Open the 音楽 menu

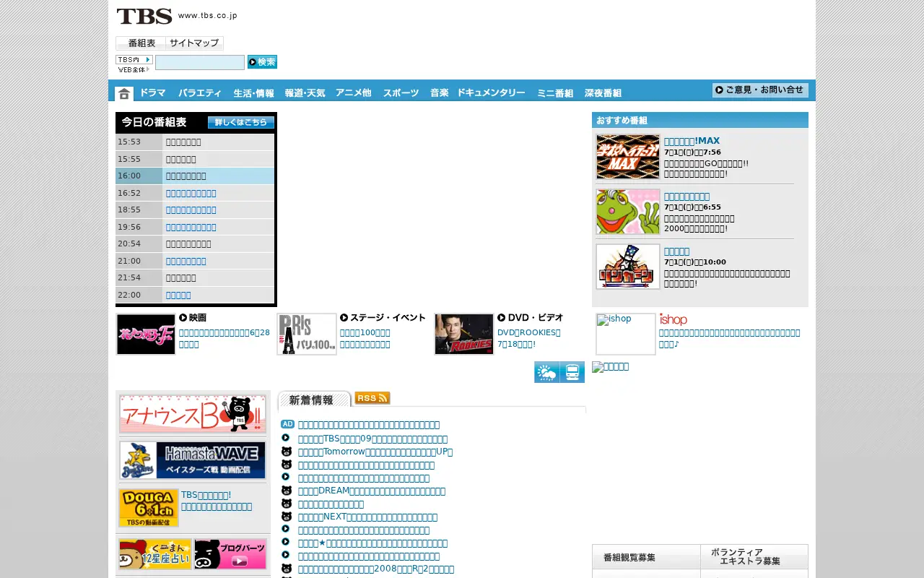(x=439, y=92)
